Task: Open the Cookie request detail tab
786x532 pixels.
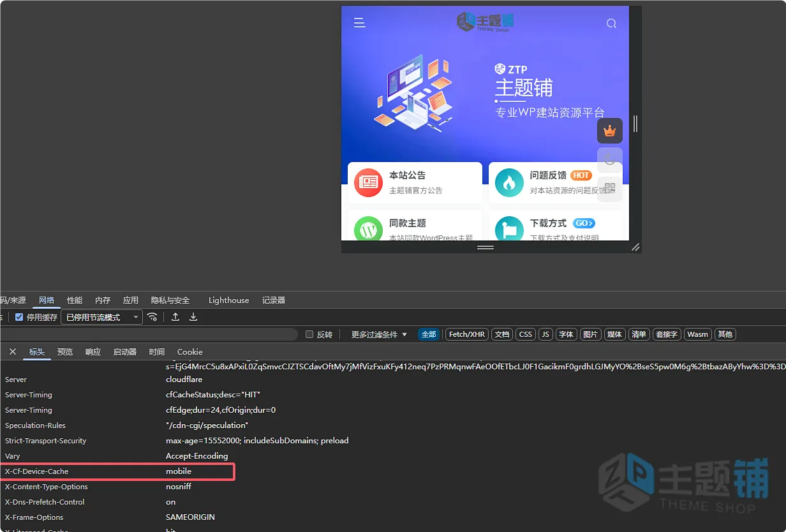Action: tap(190, 351)
